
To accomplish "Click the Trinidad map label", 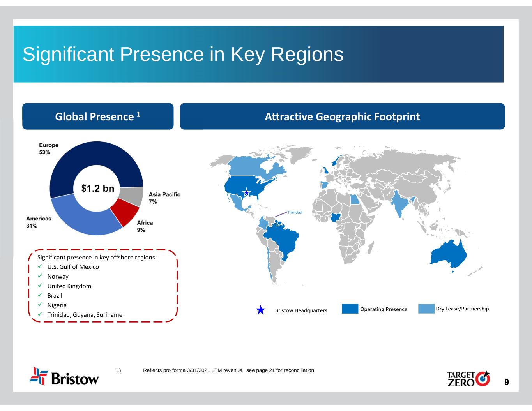I will 295,212.
